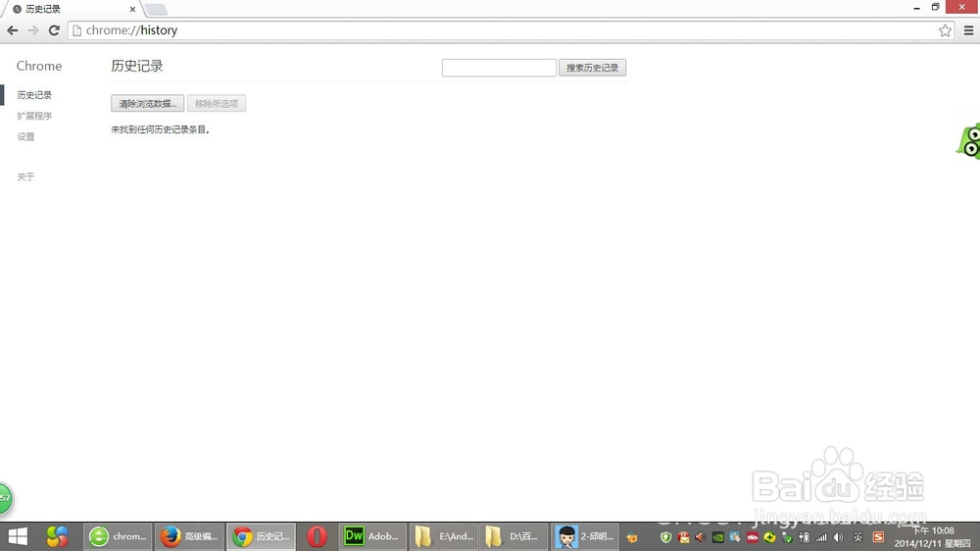The width and height of the screenshot is (980, 551).
Task: Select 历史记录 in the Chrome sidebar
Action: point(34,95)
